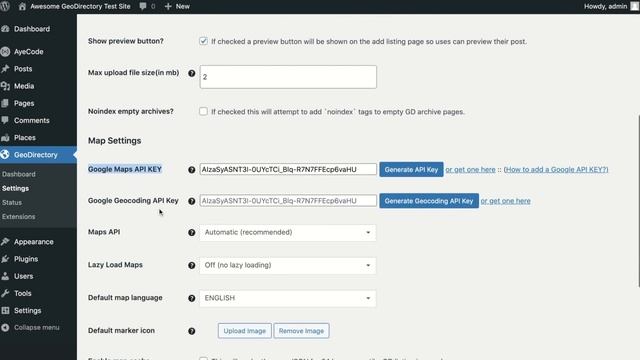Click the Howdy, admin account link
Screen dimensions: 640x360
coord(605,6)
